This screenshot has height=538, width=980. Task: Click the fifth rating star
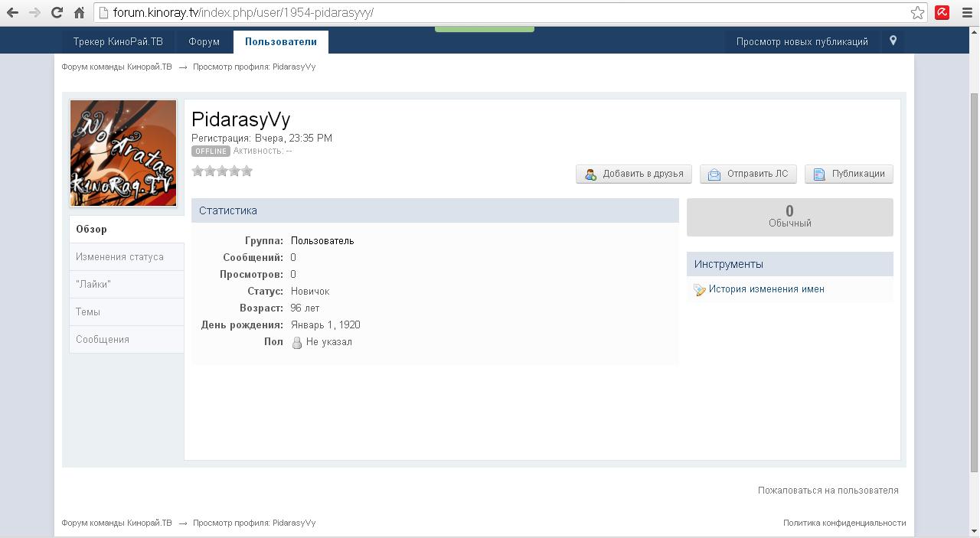247,171
